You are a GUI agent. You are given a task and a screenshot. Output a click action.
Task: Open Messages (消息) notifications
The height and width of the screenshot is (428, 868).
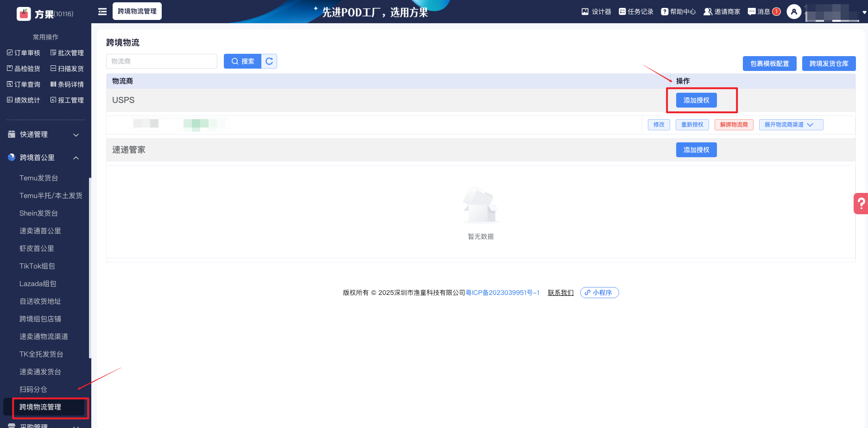[x=764, y=12]
